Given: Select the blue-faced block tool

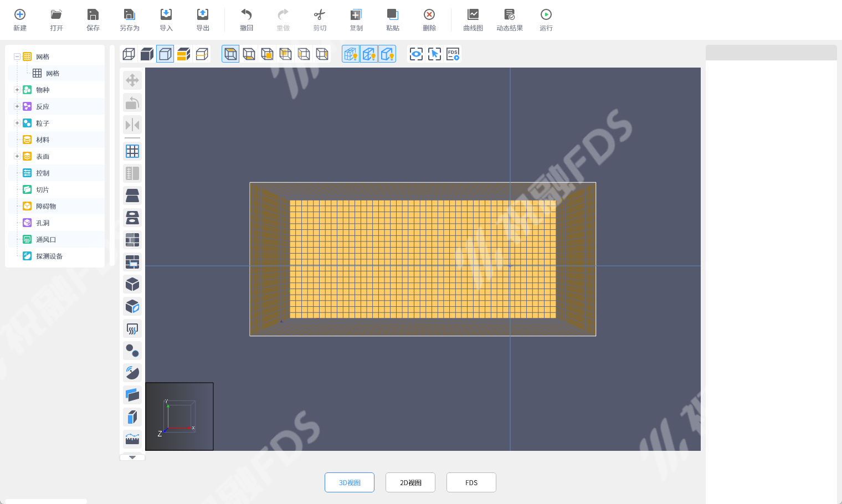Looking at the screenshot, I should (x=132, y=417).
